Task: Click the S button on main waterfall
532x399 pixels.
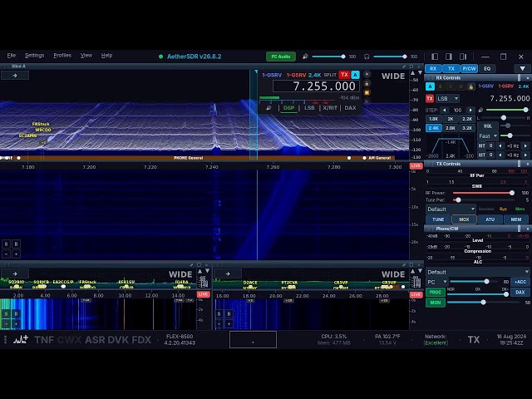Action: (6, 244)
